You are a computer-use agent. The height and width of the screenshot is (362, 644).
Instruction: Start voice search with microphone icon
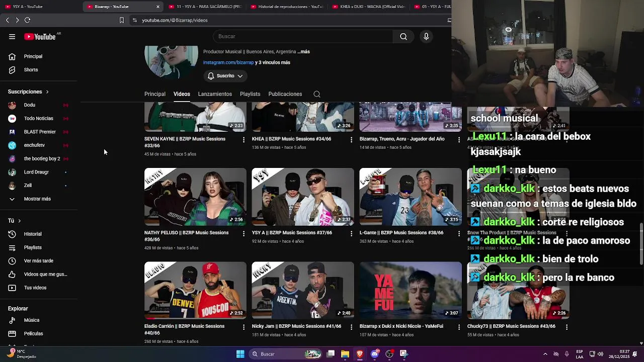click(x=426, y=36)
